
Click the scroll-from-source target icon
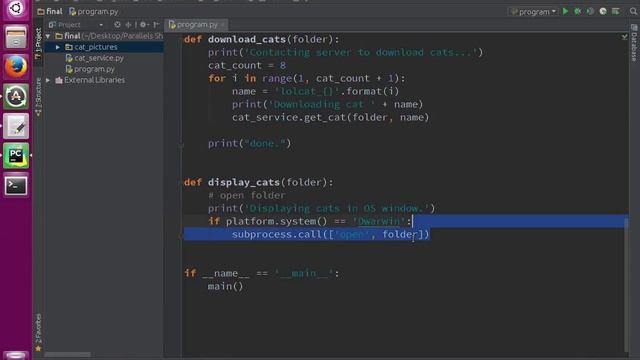tap(117, 24)
